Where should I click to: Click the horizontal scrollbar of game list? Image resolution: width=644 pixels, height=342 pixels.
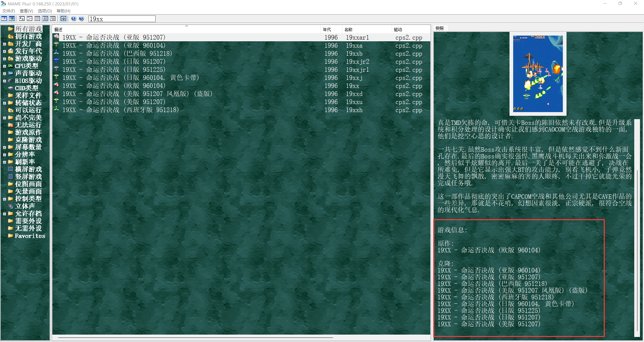[x=195, y=337]
